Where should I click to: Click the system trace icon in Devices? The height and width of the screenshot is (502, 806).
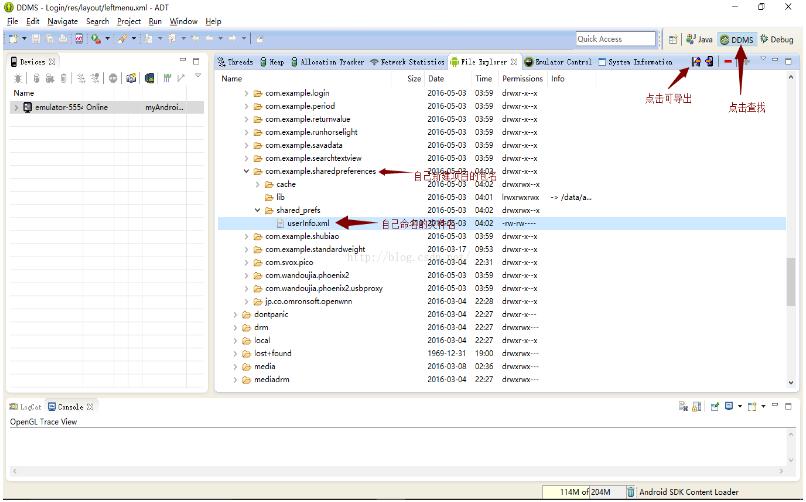coord(167,78)
